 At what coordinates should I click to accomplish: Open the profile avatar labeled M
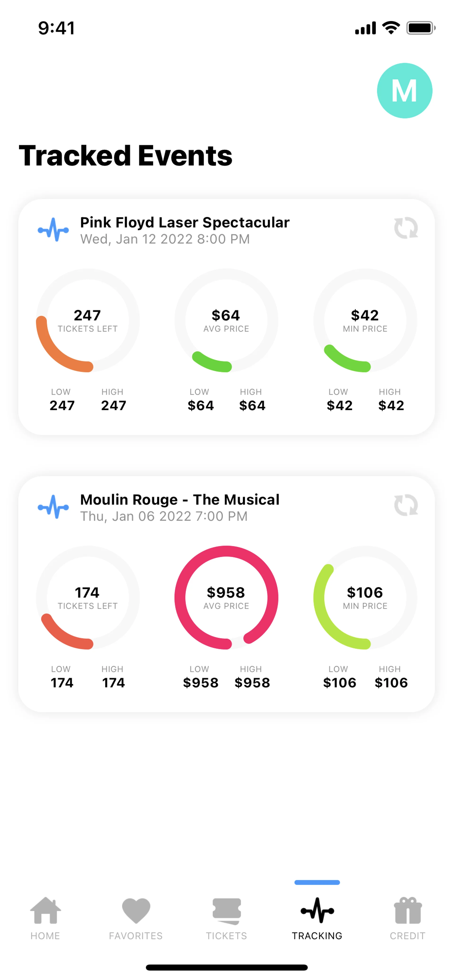coord(404,91)
